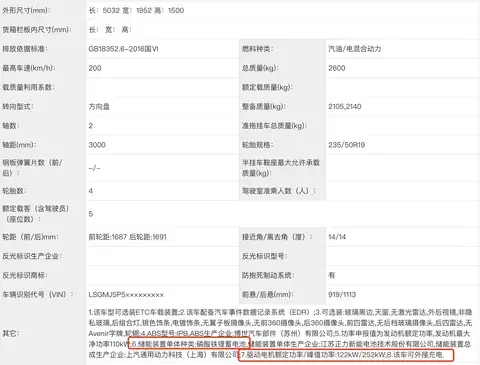The height and width of the screenshot is (365, 480).
Task: Select track width text 前轮距:1687 后轮距:1691
Action: (127, 237)
